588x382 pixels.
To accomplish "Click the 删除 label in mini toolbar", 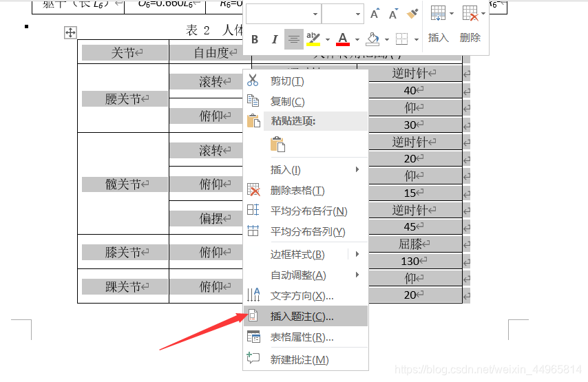I will pyautogui.click(x=470, y=38).
